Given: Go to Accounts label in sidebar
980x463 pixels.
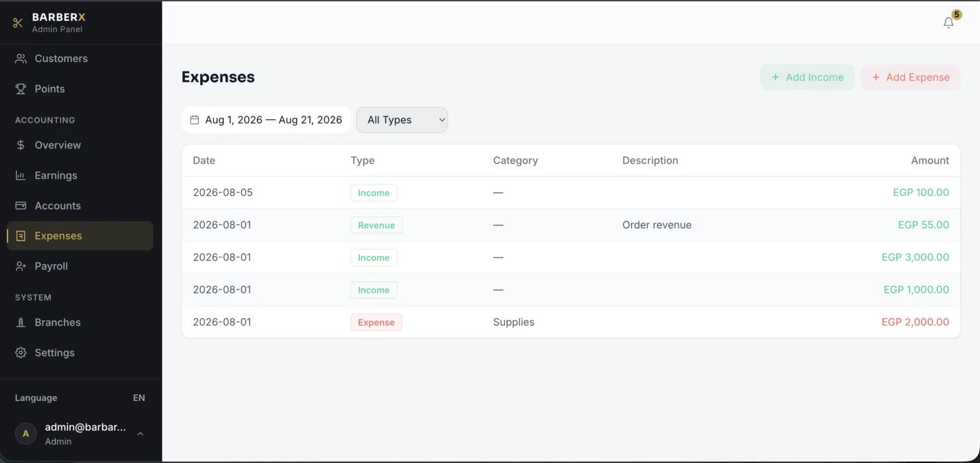Looking at the screenshot, I should [58, 206].
